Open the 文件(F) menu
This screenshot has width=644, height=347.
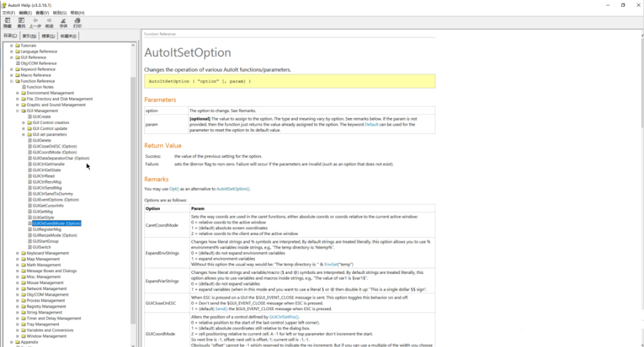[8, 13]
